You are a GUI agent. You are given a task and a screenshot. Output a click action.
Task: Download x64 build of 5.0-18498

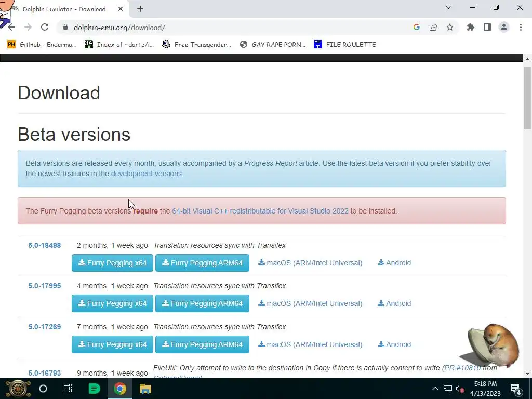click(112, 263)
